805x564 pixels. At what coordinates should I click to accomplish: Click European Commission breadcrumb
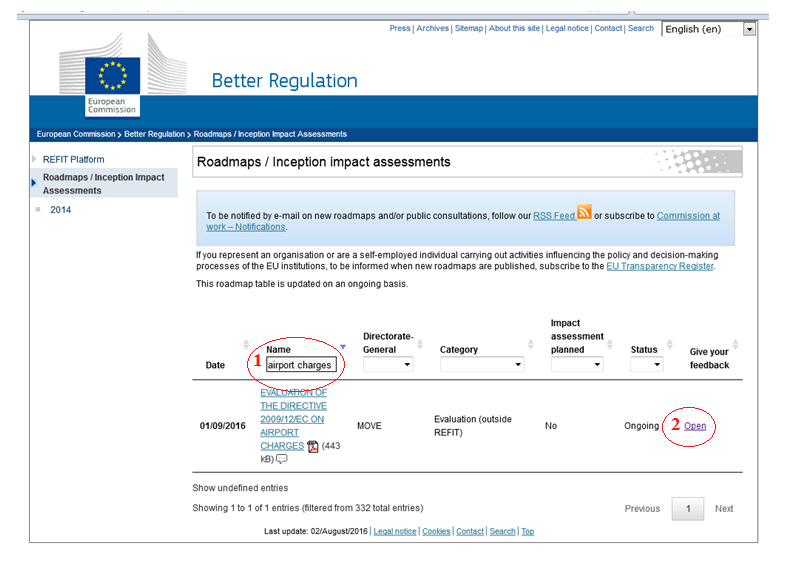pyautogui.click(x=76, y=134)
